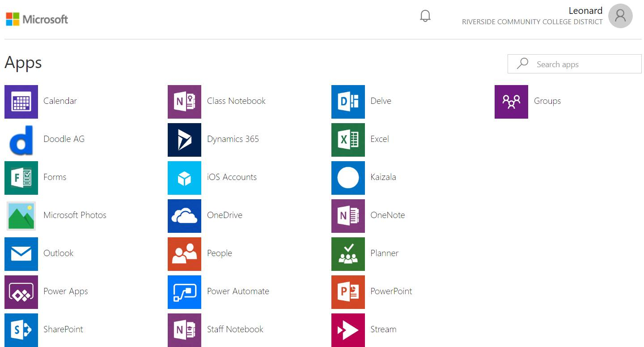Click the Power Apps label
This screenshot has height=347, width=644.
coord(65,291)
